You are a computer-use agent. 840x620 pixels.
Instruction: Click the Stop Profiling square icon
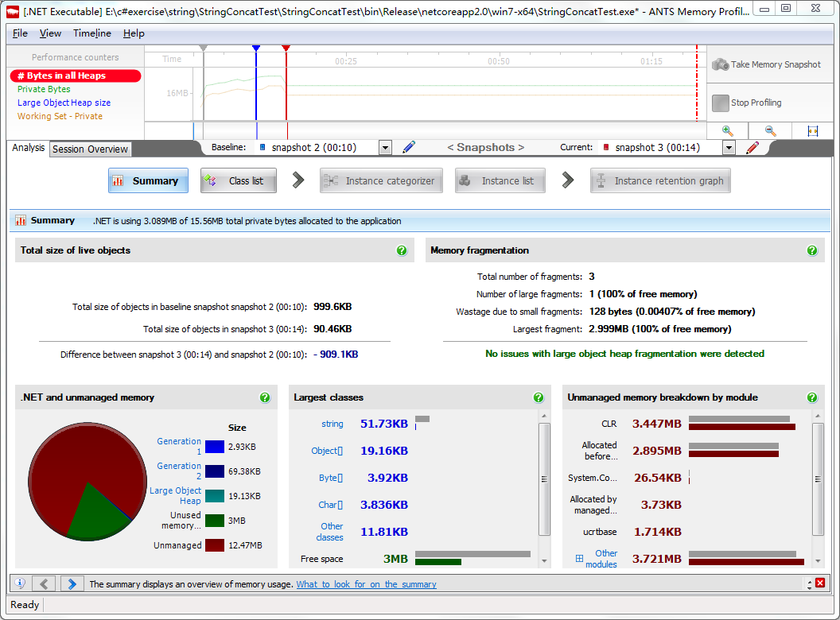[x=720, y=103]
